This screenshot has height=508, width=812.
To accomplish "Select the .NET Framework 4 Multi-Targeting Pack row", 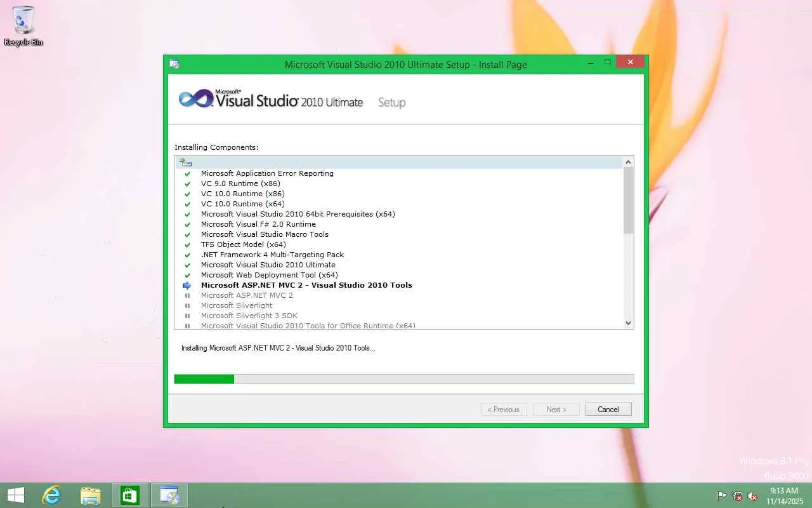I will point(399,255).
